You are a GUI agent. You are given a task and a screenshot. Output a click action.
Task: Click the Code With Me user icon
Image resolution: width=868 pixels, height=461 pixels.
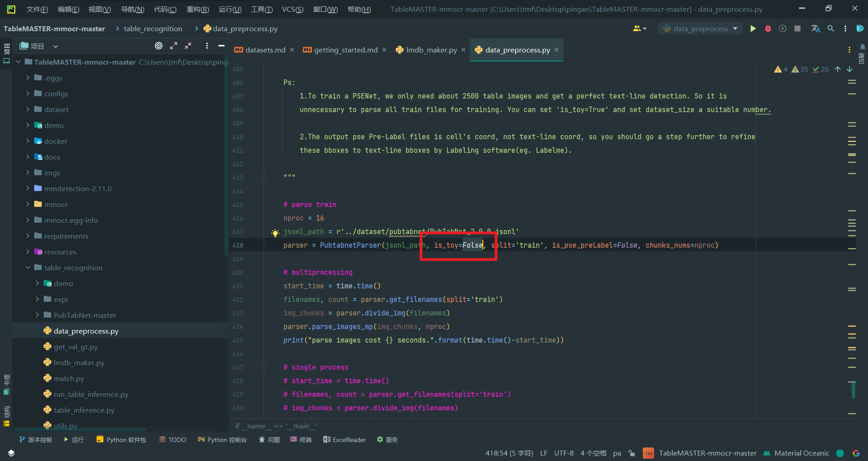tap(639, 28)
